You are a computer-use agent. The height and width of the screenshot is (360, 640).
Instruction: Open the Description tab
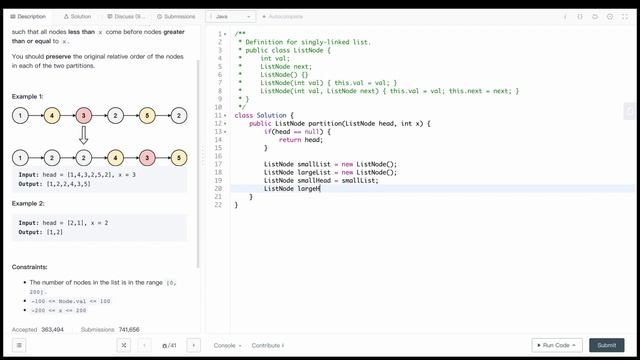click(x=28, y=17)
